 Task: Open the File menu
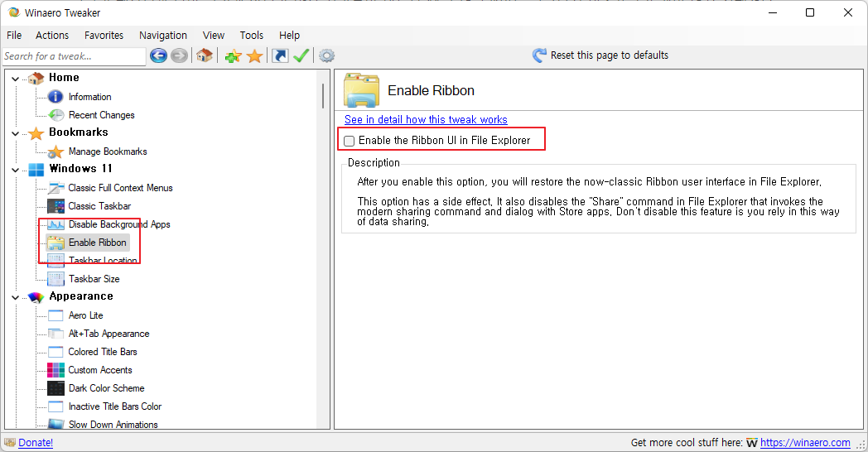click(x=14, y=36)
